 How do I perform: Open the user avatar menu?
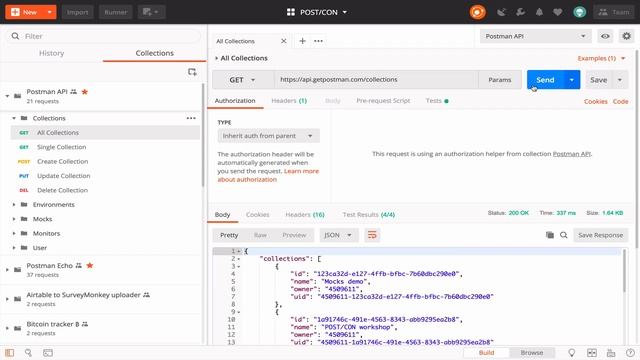(x=579, y=12)
